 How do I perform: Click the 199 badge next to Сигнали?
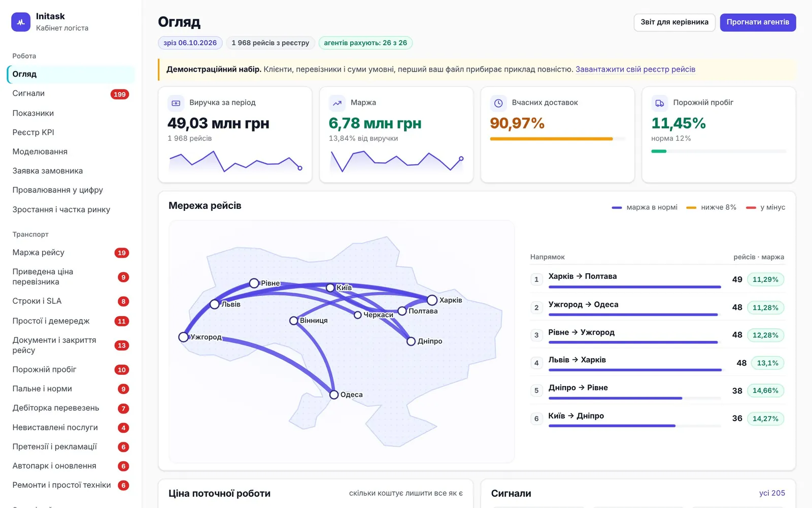[x=120, y=94]
